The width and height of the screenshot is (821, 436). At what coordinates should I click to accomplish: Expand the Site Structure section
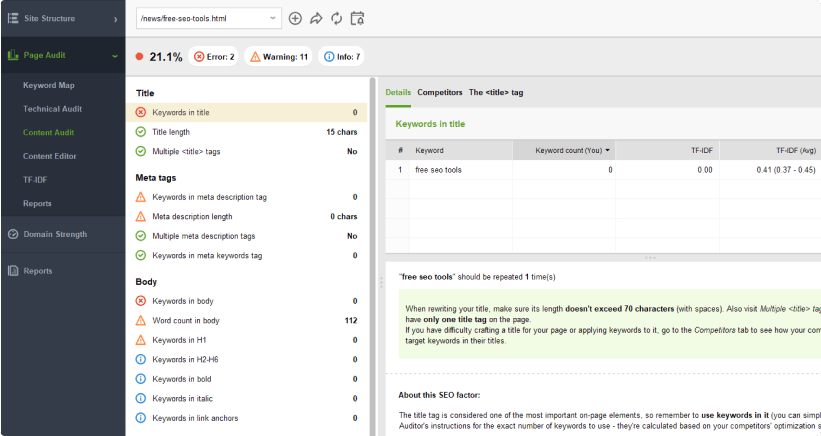62,18
